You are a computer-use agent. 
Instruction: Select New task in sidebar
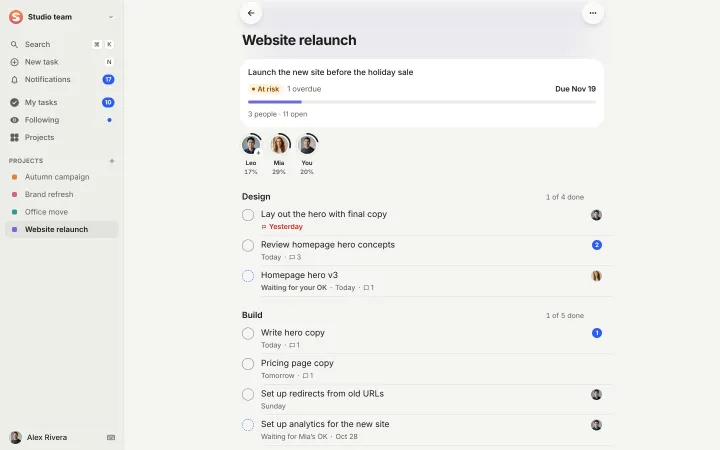click(62, 62)
